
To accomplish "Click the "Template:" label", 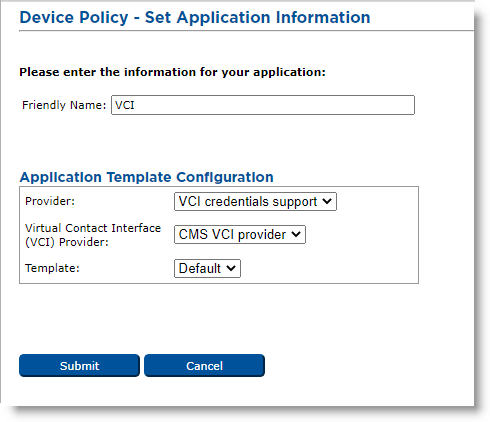I will pos(52,268).
